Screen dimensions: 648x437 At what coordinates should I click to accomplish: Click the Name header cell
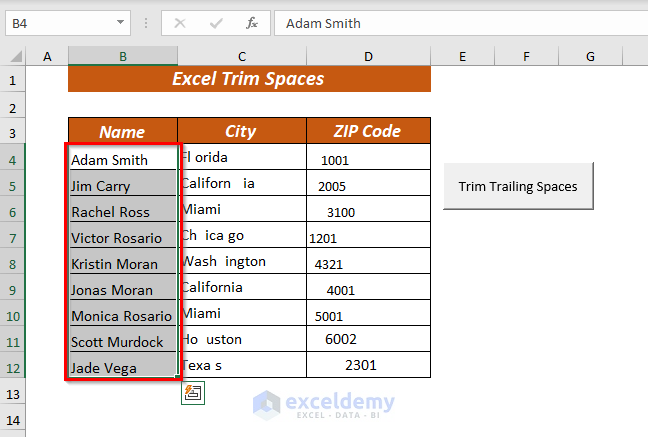pyautogui.click(x=123, y=131)
